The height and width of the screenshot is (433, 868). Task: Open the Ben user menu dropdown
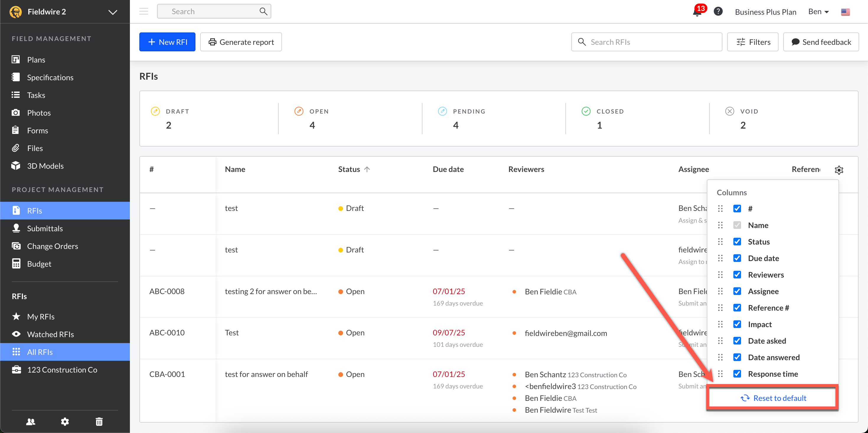(818, 12)
